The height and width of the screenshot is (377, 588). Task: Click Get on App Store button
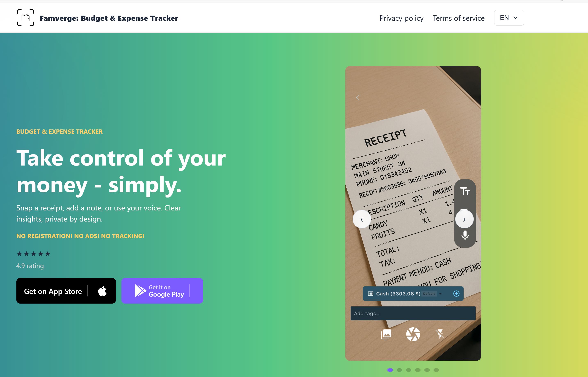point(66,291)
